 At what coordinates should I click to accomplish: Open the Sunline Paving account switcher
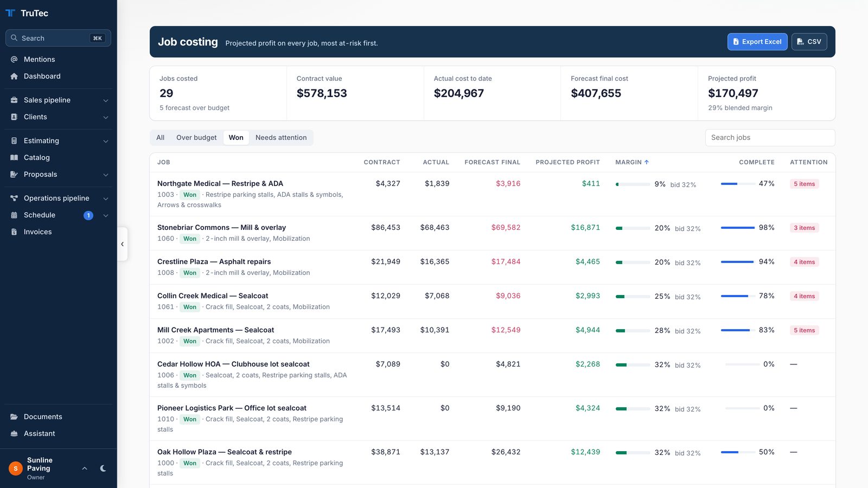point(49,468)
